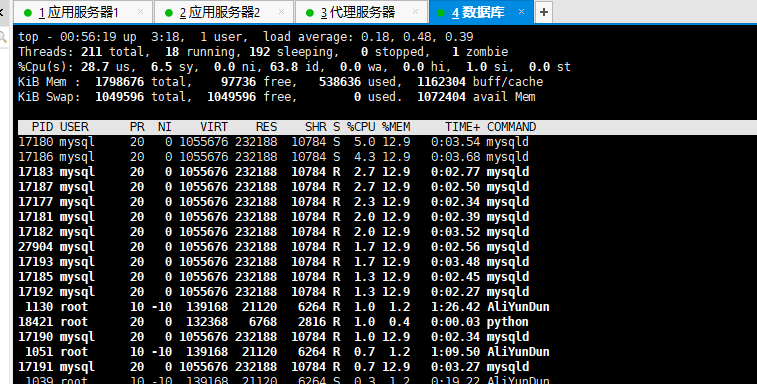Screen dimensions: 757x384
Task: Select PID 17191 in process list
Action: click(x=36, y=367)
